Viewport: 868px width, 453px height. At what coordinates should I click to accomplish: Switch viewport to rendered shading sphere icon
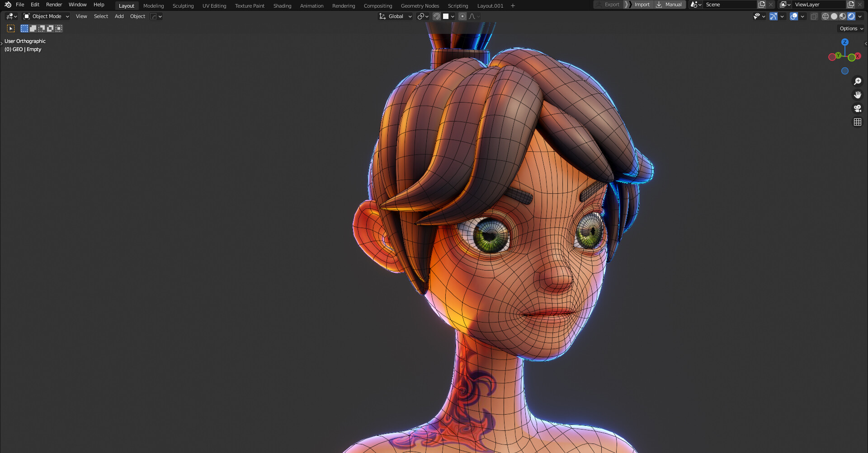[x=852, y=16]
